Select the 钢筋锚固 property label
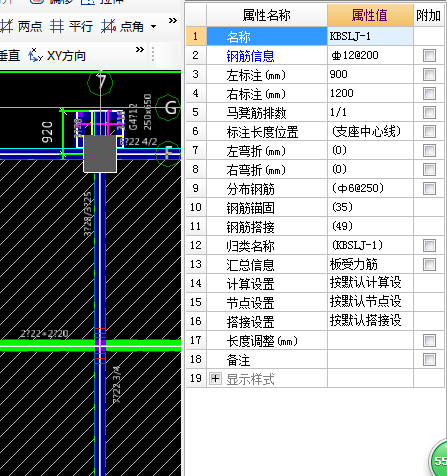Image resolution: width=447 pixels, height=476 pixels. (250, 208)
